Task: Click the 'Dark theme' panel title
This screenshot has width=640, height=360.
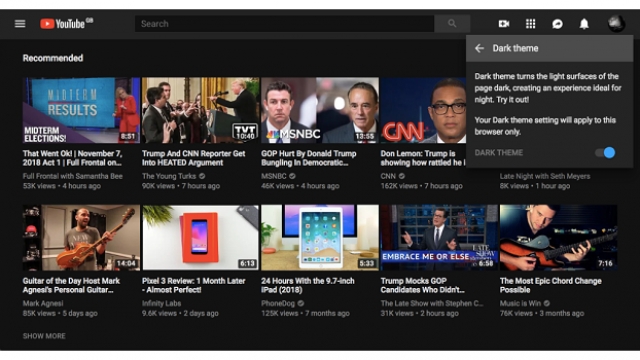Action: [x=515, y=48]
